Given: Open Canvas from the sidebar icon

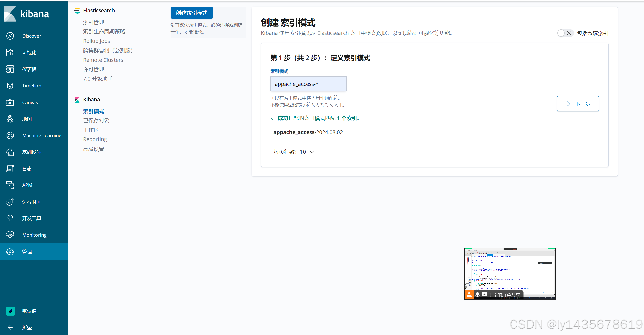Looking at the screenshot, I should coord(10,102).
